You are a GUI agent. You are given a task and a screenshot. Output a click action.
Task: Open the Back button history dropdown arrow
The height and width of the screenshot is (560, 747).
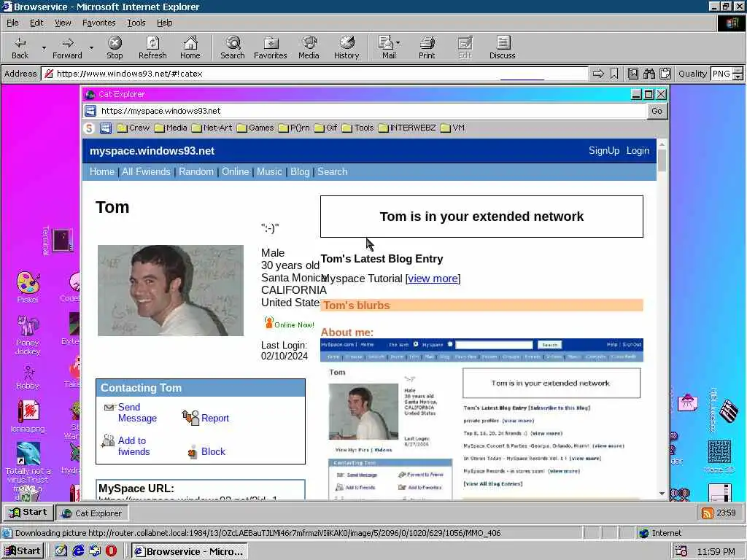(x=44, y=48)
